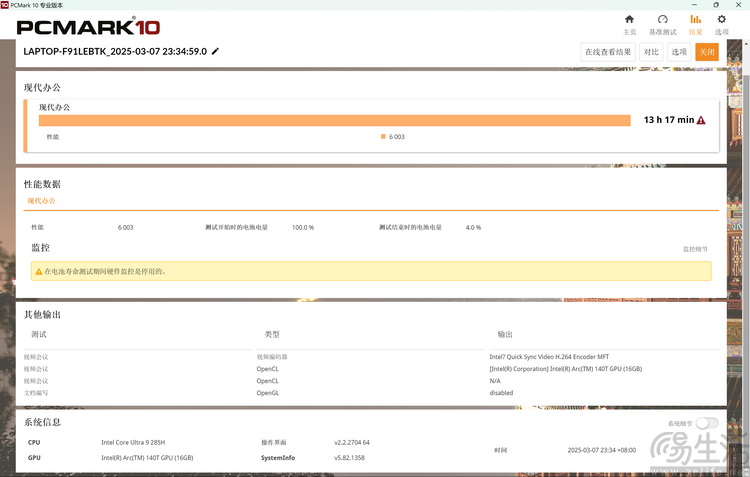Image resolution: width=750 pixels, height=477 pixels.
Task: Click the orange 关闭 button
Action: click(707, 52)
